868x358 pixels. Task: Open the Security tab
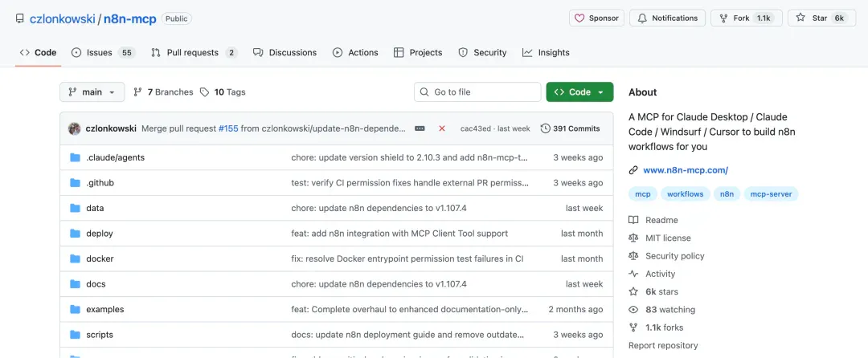pyautogui.click(x=482, y=52)
